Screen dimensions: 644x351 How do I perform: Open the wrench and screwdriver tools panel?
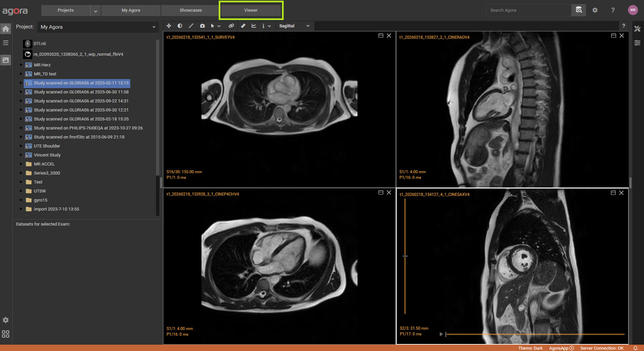point(637,29)
